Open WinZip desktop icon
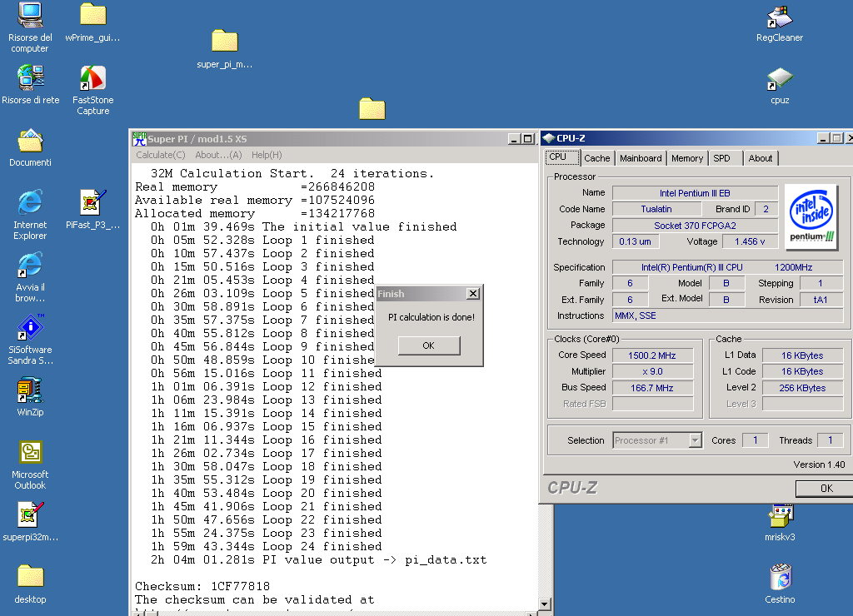The width and height of the screenshot is (853, 616). coord(31,397)
